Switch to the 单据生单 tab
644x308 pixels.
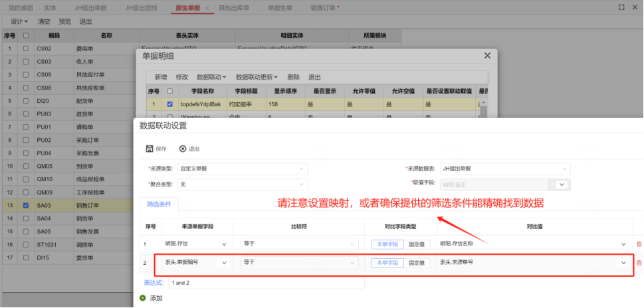pos(280,8)
